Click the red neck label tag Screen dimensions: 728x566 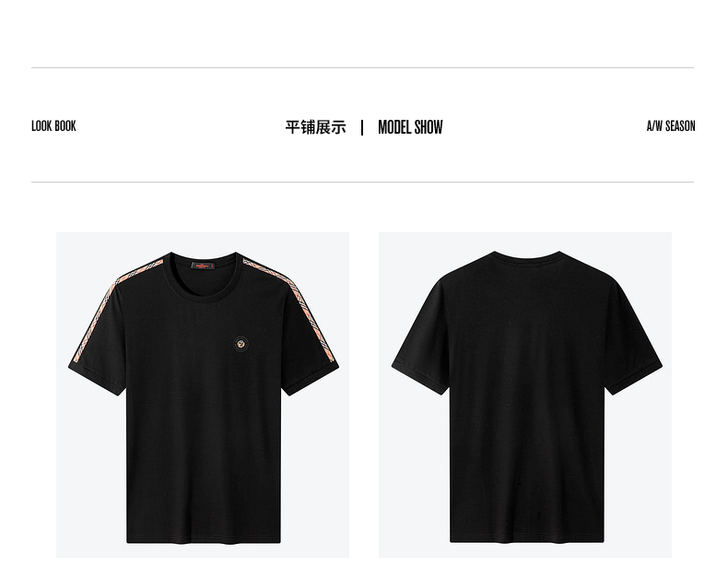pos(203,265)
